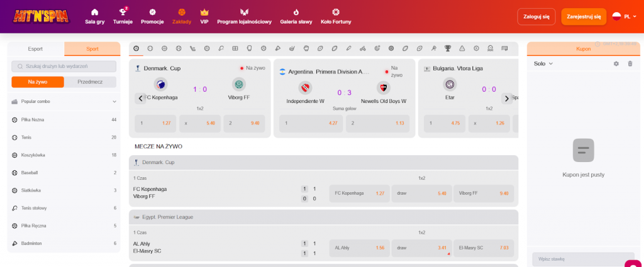Open Koło Fortuny wheel icon

[336, 12]
